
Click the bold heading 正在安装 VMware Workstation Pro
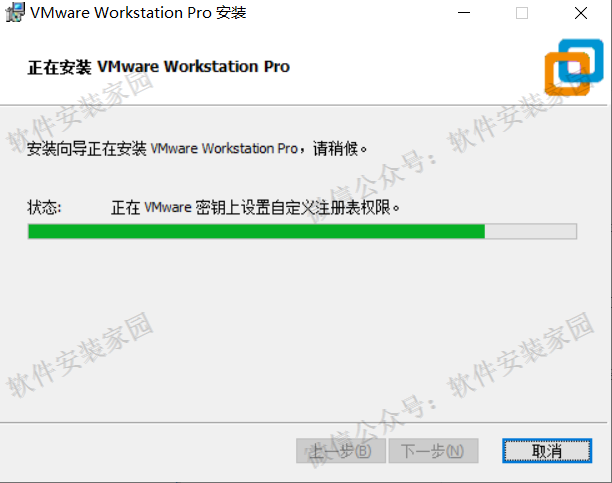pos(158,67)
